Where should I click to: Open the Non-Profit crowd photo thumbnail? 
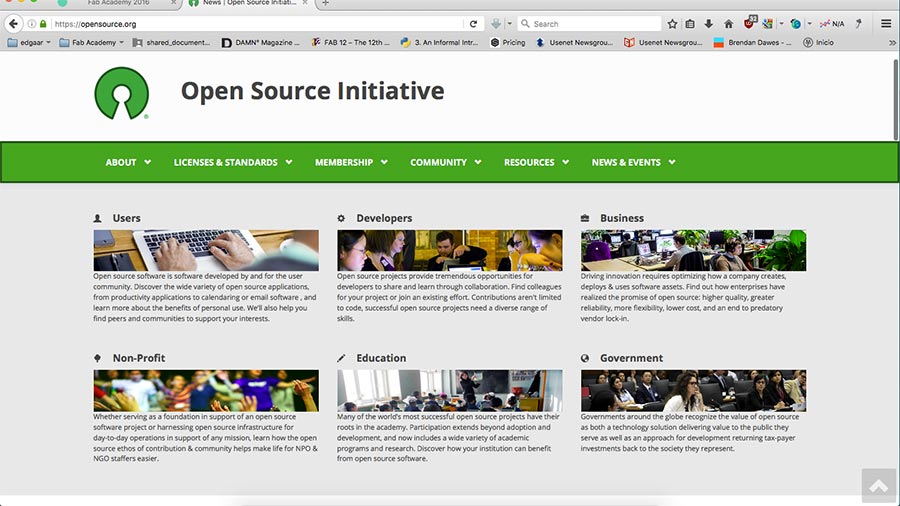point(206,390)
